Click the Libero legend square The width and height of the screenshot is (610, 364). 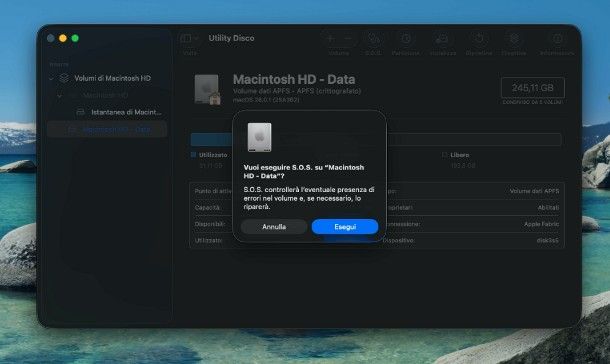[445, 155]
